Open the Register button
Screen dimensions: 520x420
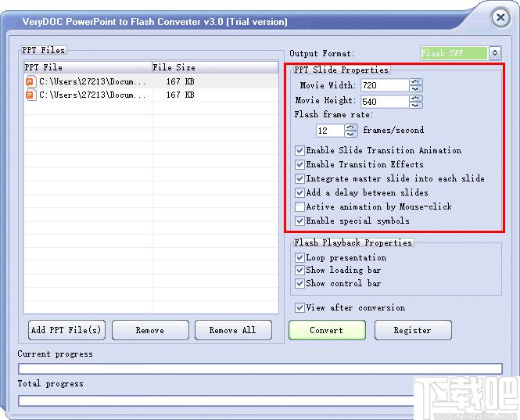click(x=413, y=330)
